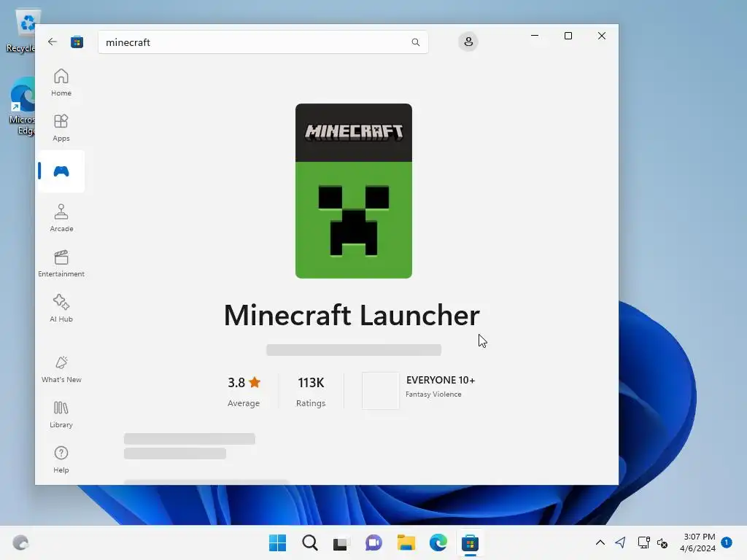
Task: Go back with the back arrow
Action: [53, 42]
